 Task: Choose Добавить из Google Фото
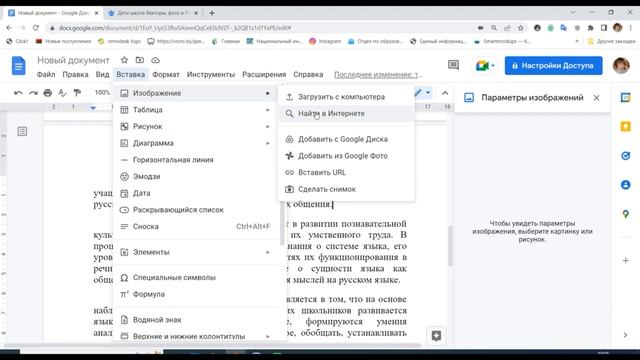click(346, 156)
